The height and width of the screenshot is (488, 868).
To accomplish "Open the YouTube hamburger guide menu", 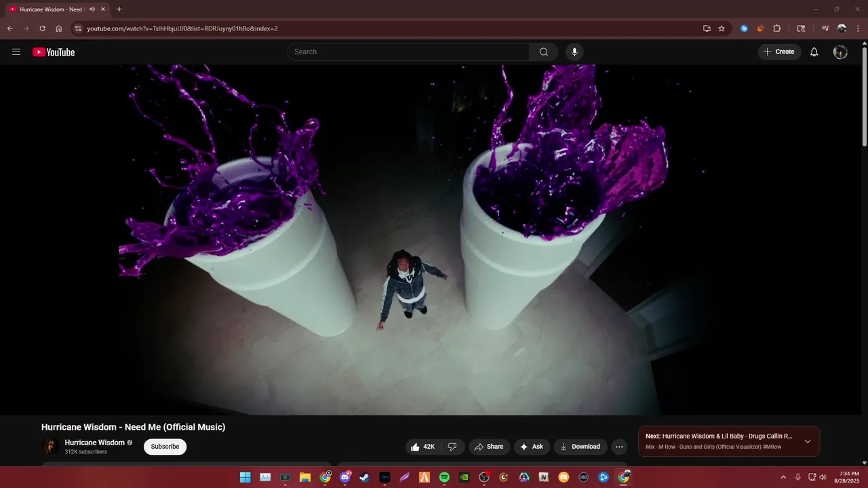I will tap(16, 52).
